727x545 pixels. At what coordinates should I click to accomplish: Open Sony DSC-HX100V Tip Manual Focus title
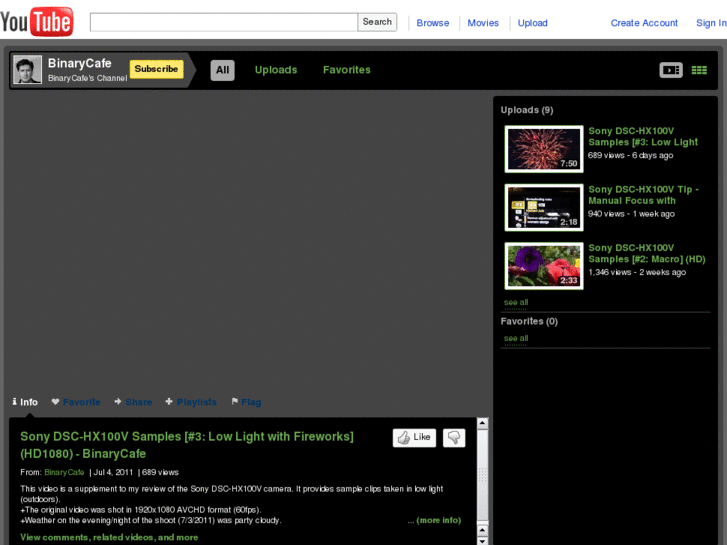(x=643, y=195)
